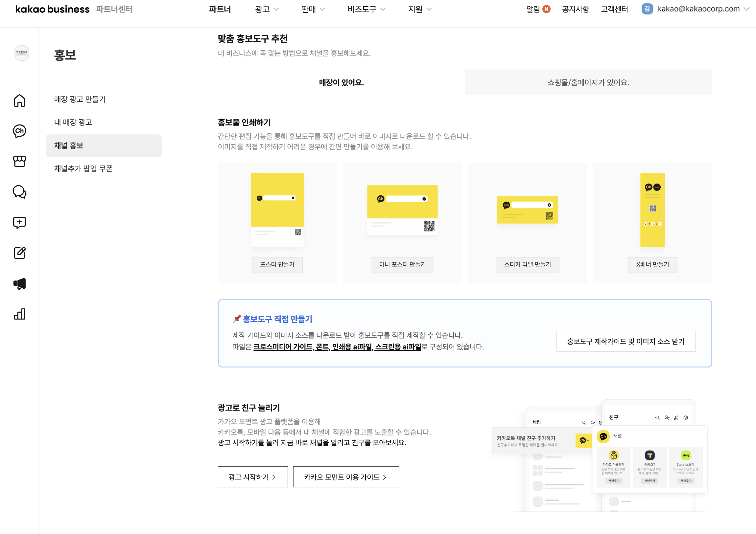Click the X배너 yellow preview thumbnail
Image resolution: width=756 pixels, height=534 pixels.
click(x=652, y=210)
